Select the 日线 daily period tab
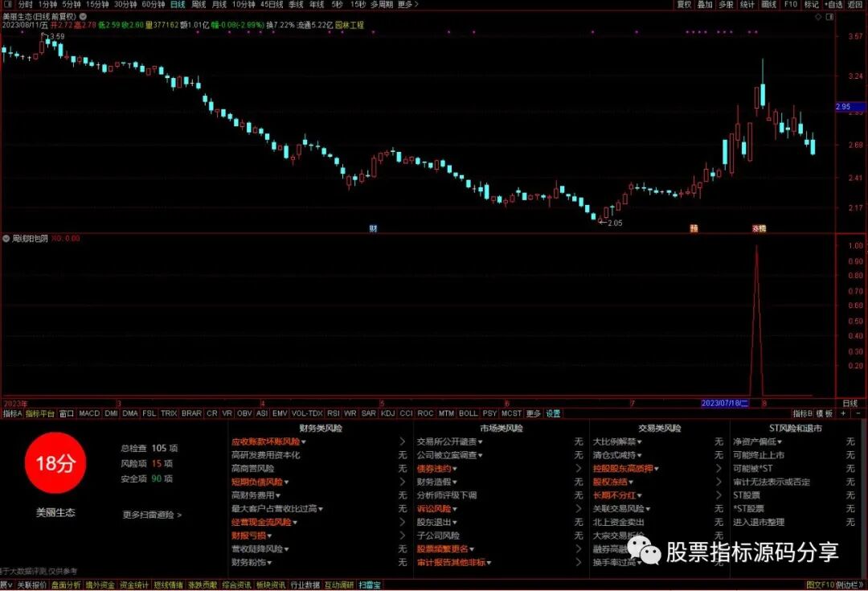 pyautogui.click(x=178, y=5)
